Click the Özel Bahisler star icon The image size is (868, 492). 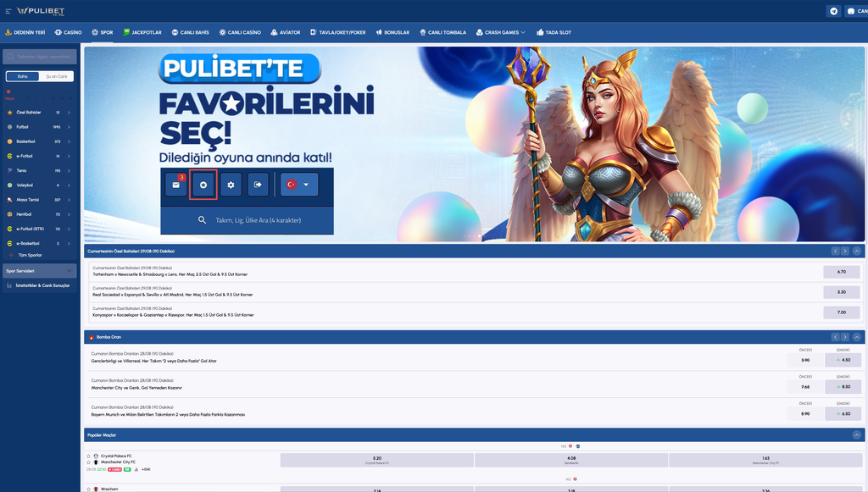tap(9, 113)
